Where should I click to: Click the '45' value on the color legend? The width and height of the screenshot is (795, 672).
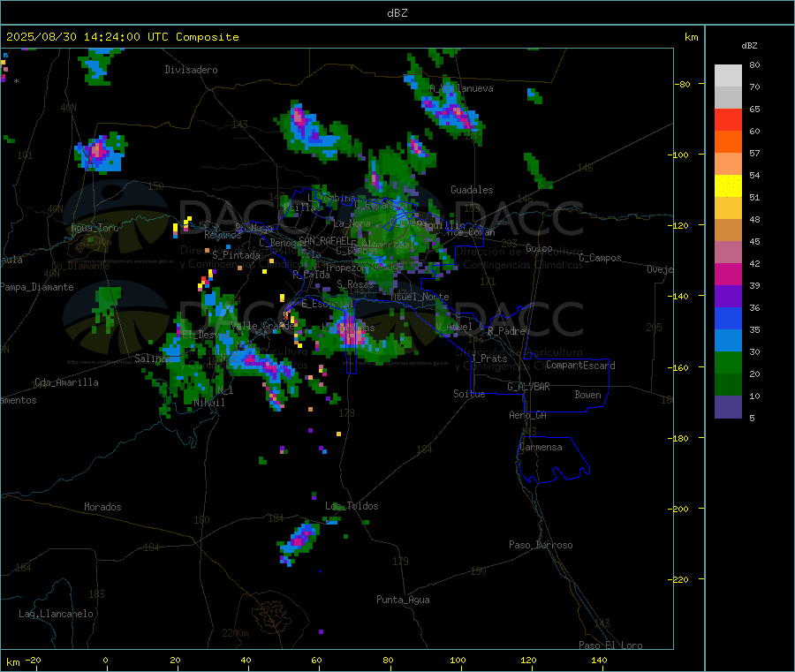(x=754, y=241)
